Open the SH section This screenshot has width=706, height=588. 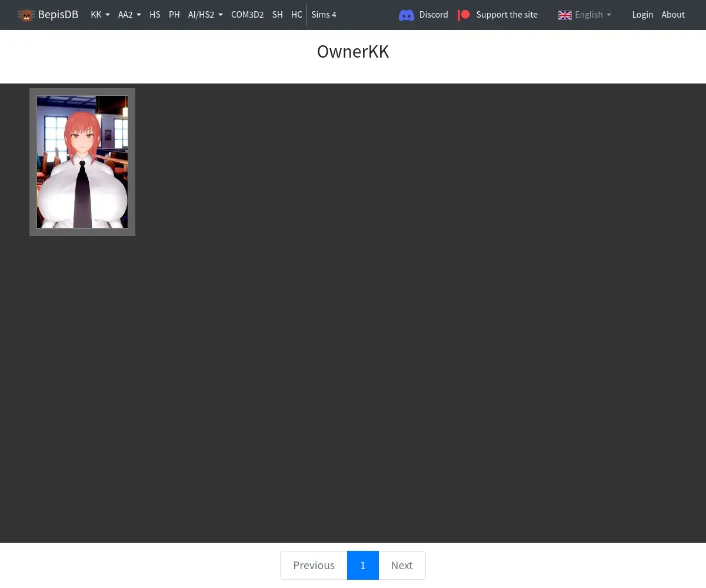pos(277,15)
